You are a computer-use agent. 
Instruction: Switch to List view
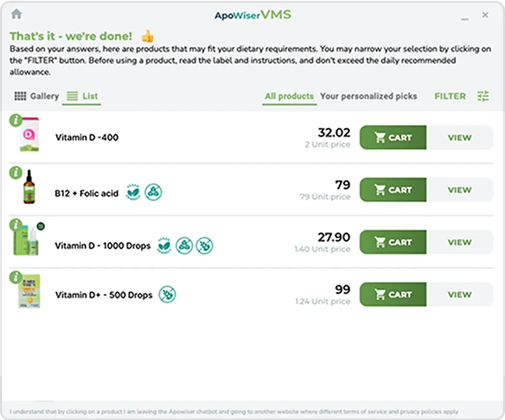pyautogui.click(x=82, y=96)
